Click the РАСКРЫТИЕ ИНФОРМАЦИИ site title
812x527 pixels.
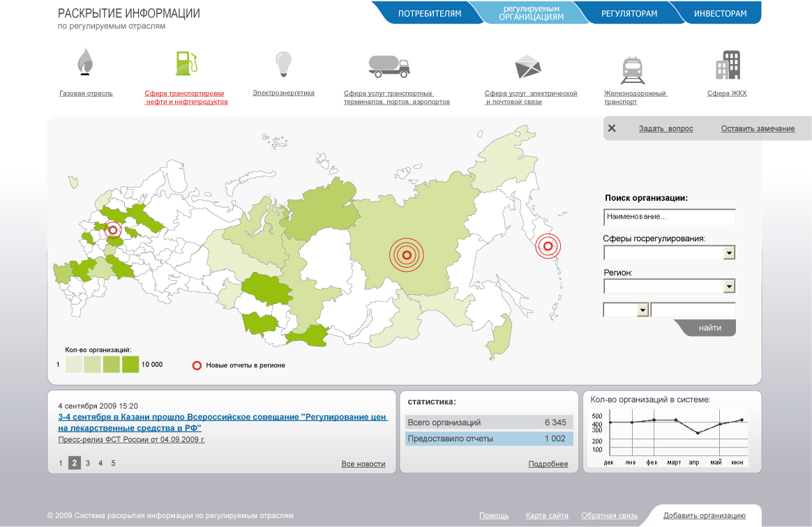point(129,13)
